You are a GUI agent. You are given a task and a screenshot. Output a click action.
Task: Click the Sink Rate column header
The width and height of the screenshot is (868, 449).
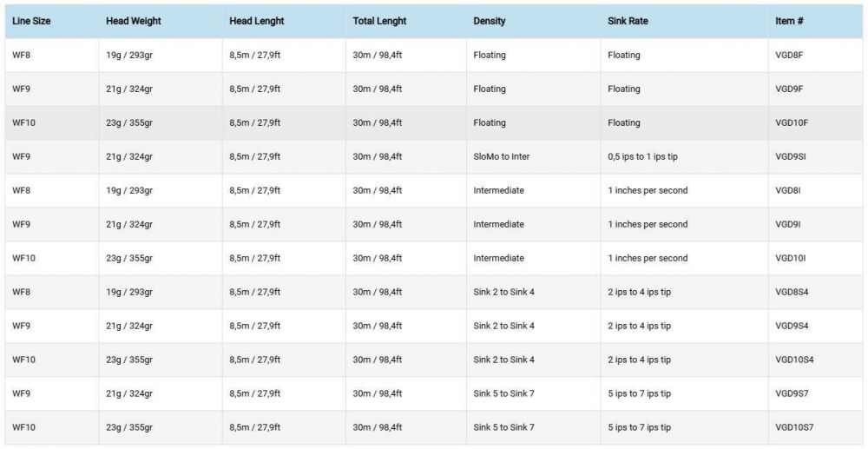(x=628, y=21)
